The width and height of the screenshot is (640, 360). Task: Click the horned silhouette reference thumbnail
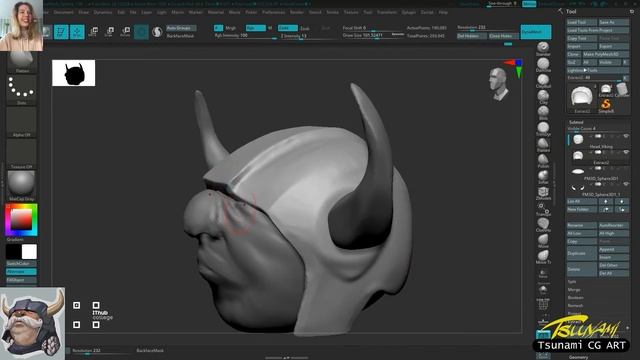[73, 73]
